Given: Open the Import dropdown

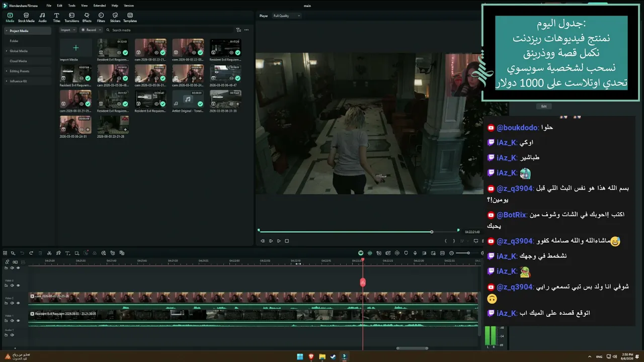Looking at the screenshot, I should click(x=68, y=30).
